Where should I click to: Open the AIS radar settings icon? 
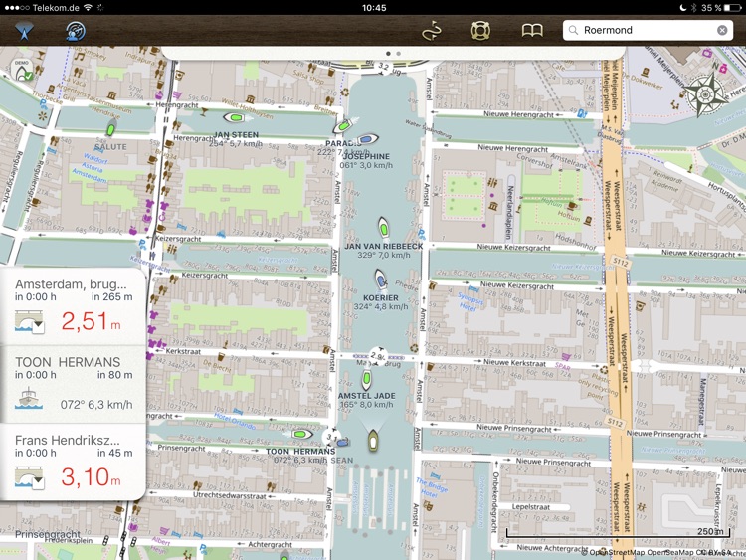pos(74,31)
